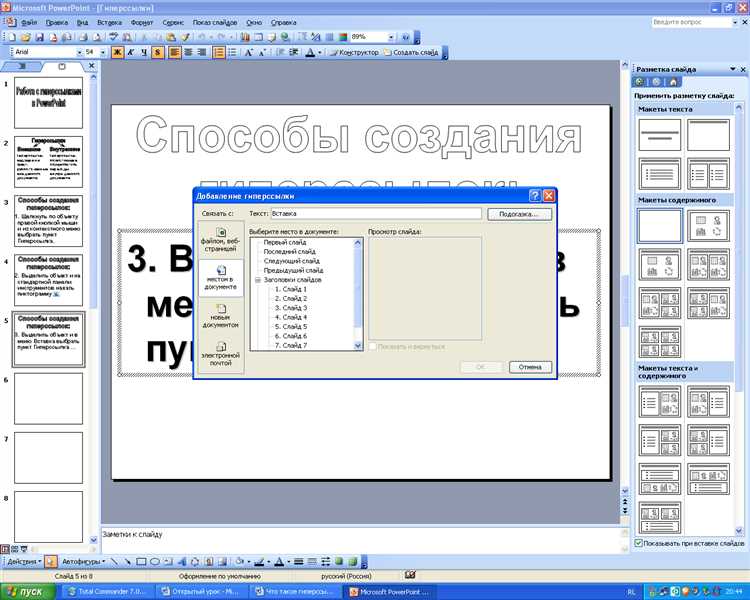Viewport: 750px width, 600px height.
Task: Click the Save diskette icon
Action: [39, 37]
